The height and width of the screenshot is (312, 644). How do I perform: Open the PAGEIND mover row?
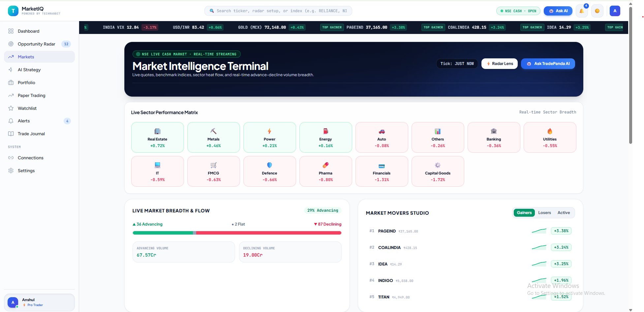pos(470,231)
